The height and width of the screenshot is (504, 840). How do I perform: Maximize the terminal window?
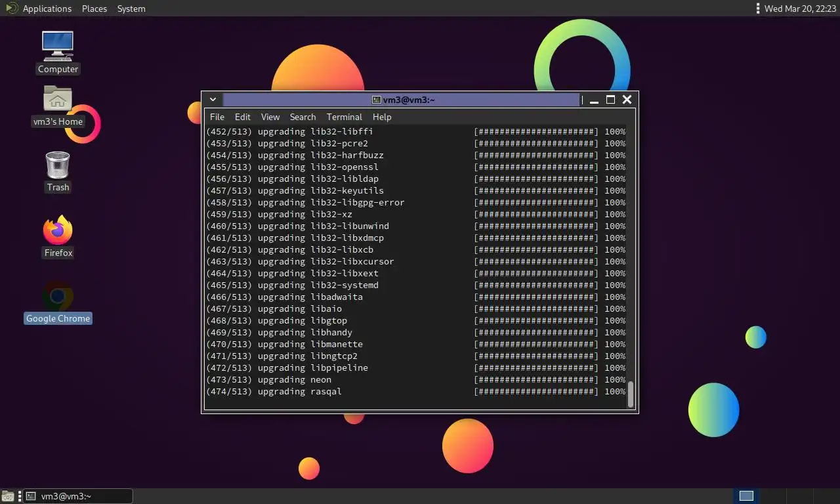[610, 100]
